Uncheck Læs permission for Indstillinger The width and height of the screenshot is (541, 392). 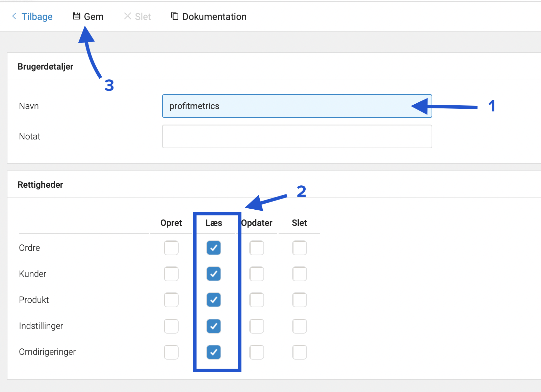pyautogui.click(x=214, y=326)
